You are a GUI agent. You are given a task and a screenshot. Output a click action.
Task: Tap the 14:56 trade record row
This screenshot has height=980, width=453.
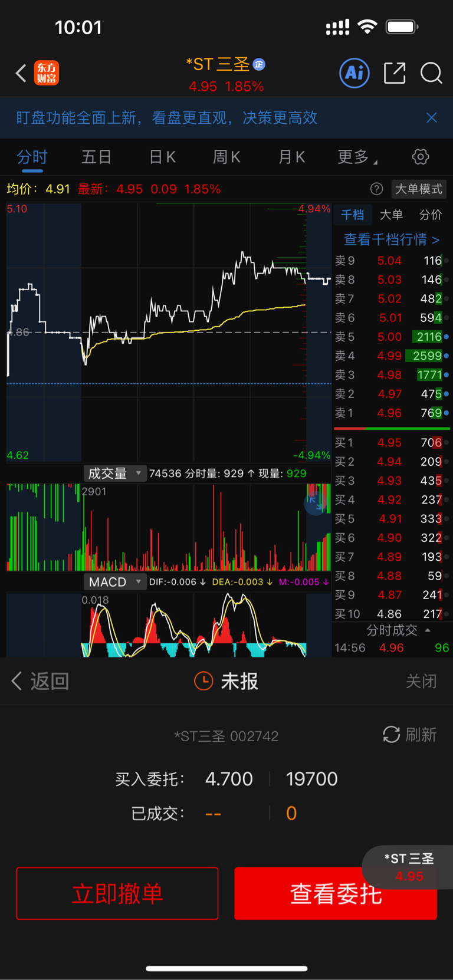[392, 647]
